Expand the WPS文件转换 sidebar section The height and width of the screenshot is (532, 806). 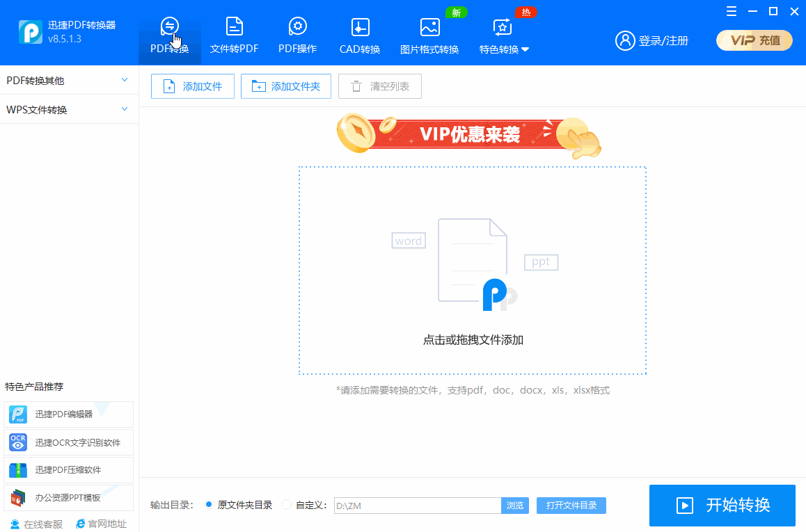click(x=68, y=109)
